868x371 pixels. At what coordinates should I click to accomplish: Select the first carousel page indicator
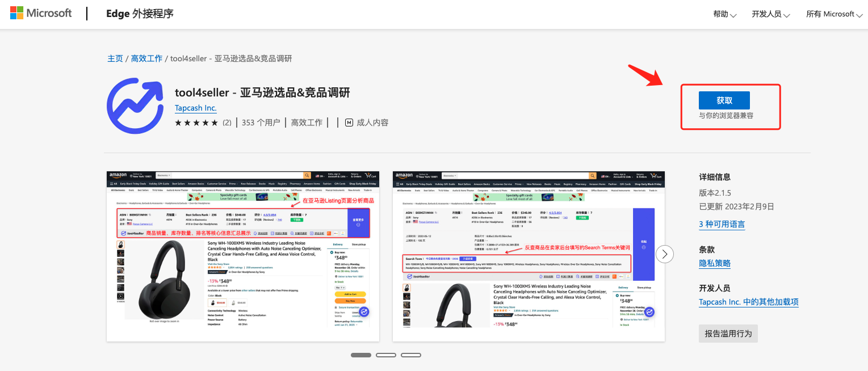click(x=361, y=355)
